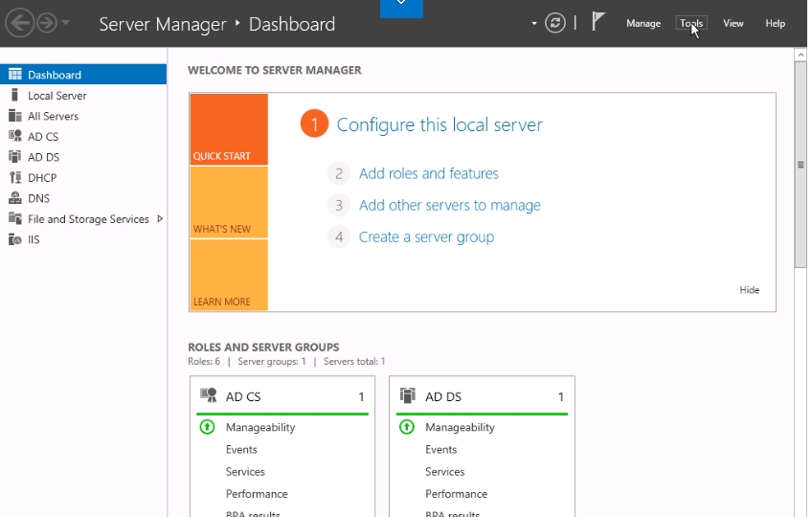The width and height of the screenshot is (812, 517).
Task: Click Create a server group link
Action: coord(426,236)
